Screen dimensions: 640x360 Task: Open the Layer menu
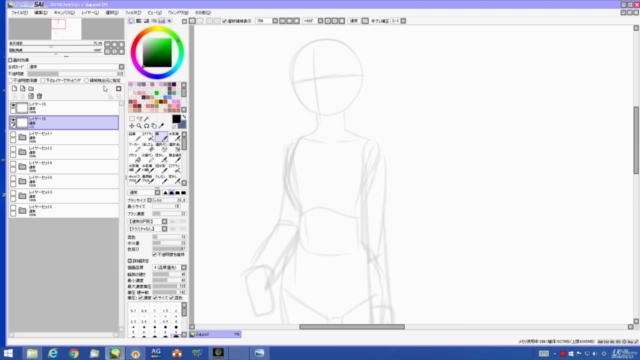tap(90, 13)
